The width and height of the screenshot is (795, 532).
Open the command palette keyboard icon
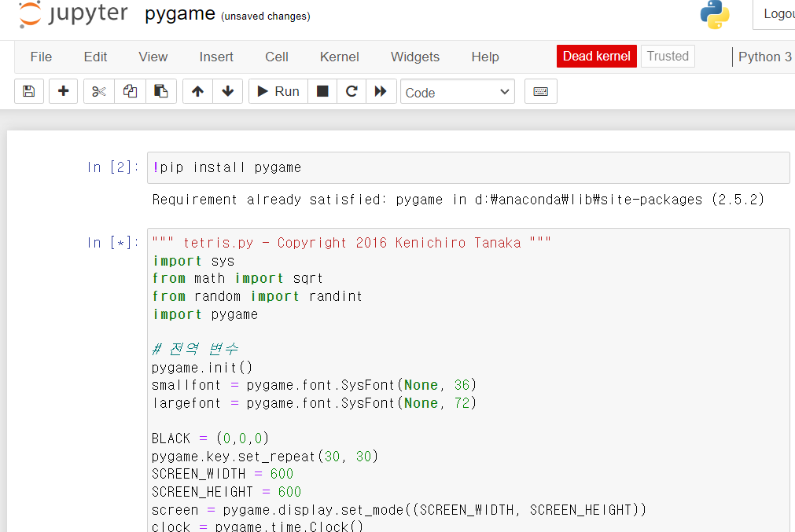[x=541, y=91]
